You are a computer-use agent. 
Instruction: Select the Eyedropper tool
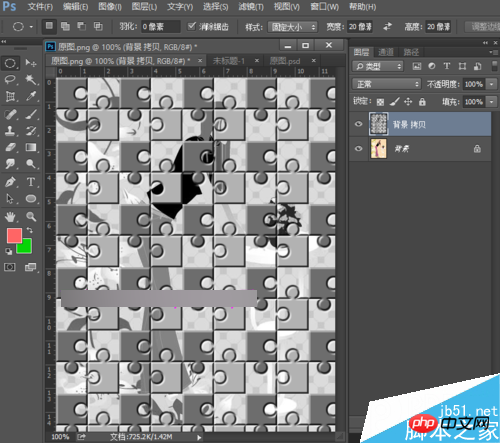coord(31,97)
